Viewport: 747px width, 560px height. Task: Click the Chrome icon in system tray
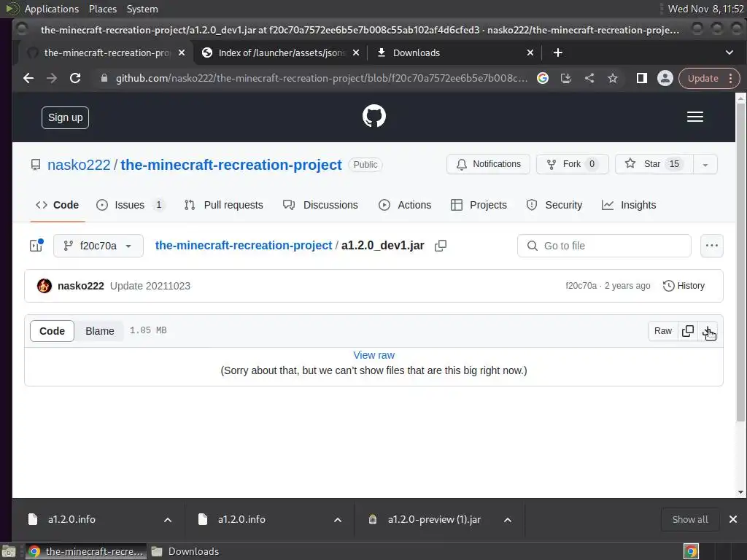click(692, 551)
